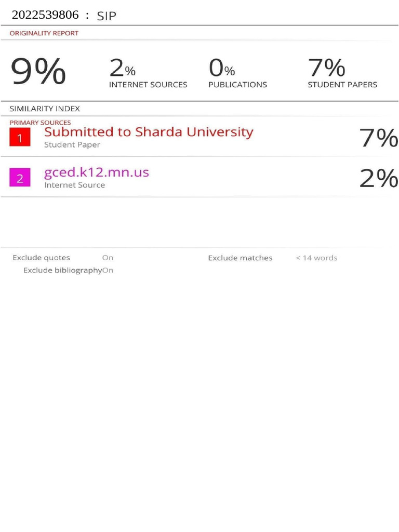Click the document ID 2022539806 title

pos(45,15)
